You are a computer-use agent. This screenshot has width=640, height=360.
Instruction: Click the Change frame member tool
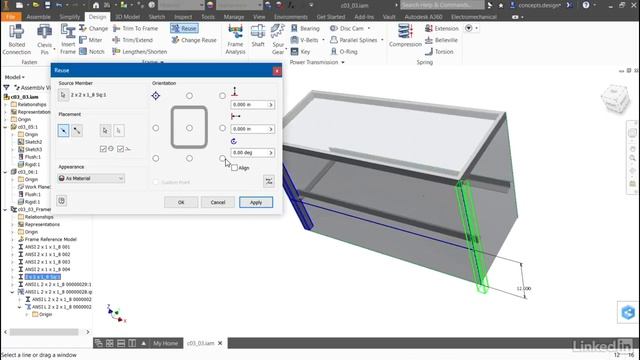[x=93, y=28]
